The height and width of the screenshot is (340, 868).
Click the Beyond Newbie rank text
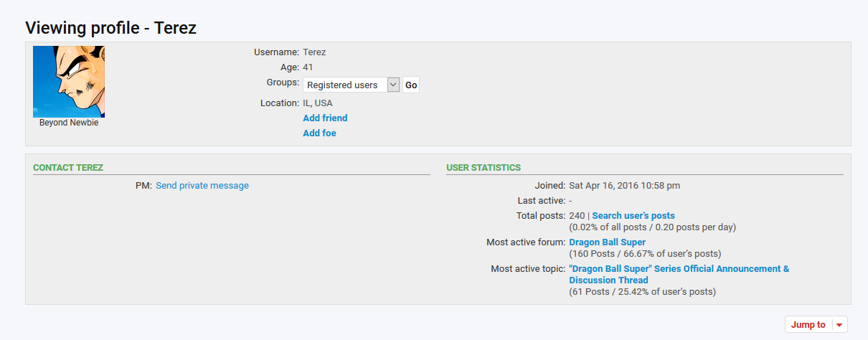pos(69,123)
